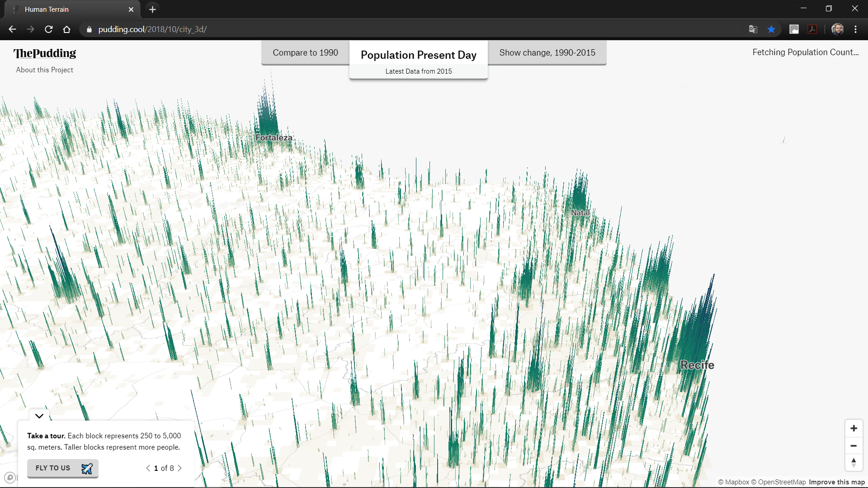Screen dimensions: 868x488
Task: Click the bookmark star icon
Action: (x=771, y=29)
